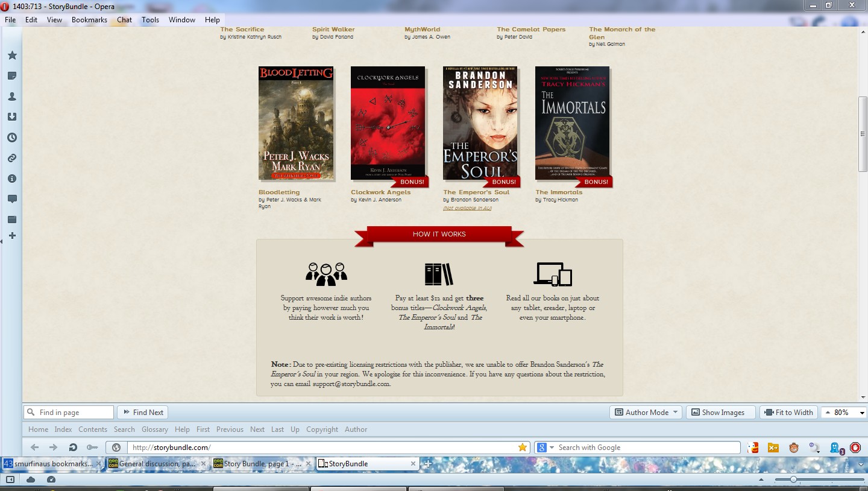868x491 pixels.
Task: Click The Immortals book cover
Action: point(572,123)
